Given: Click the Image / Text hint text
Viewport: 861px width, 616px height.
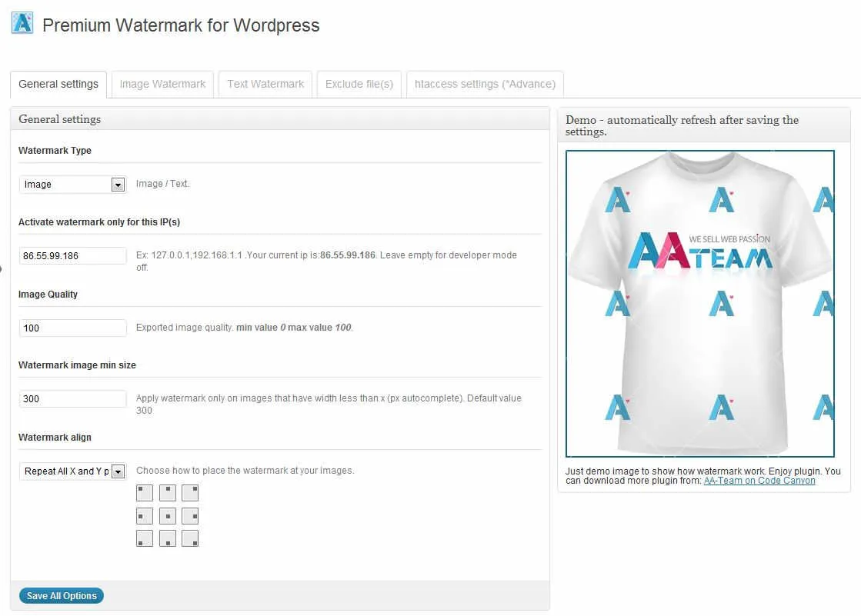Looking at the screenshot, I should [162, 184].
